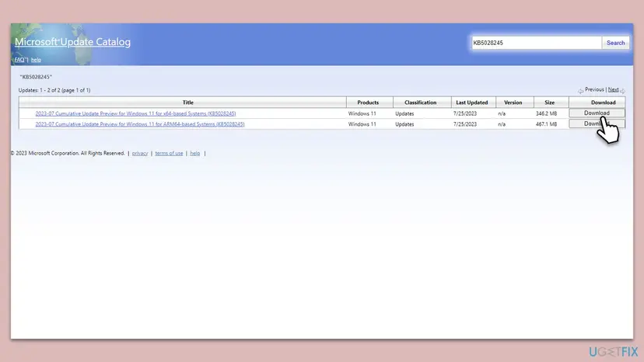Sort by Classification column header

coord(420,103)
